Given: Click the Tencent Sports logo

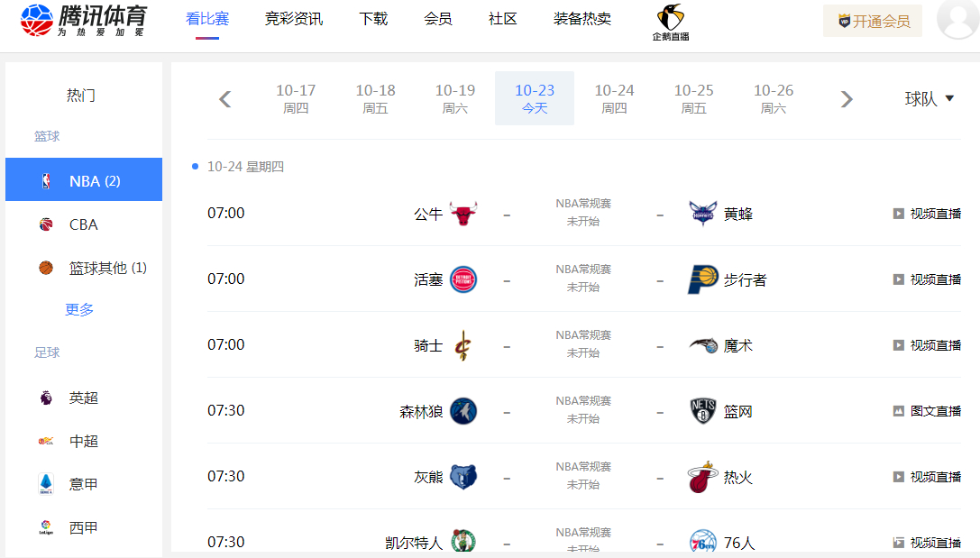Looking at the screenshot, I should tap(84, 20).
